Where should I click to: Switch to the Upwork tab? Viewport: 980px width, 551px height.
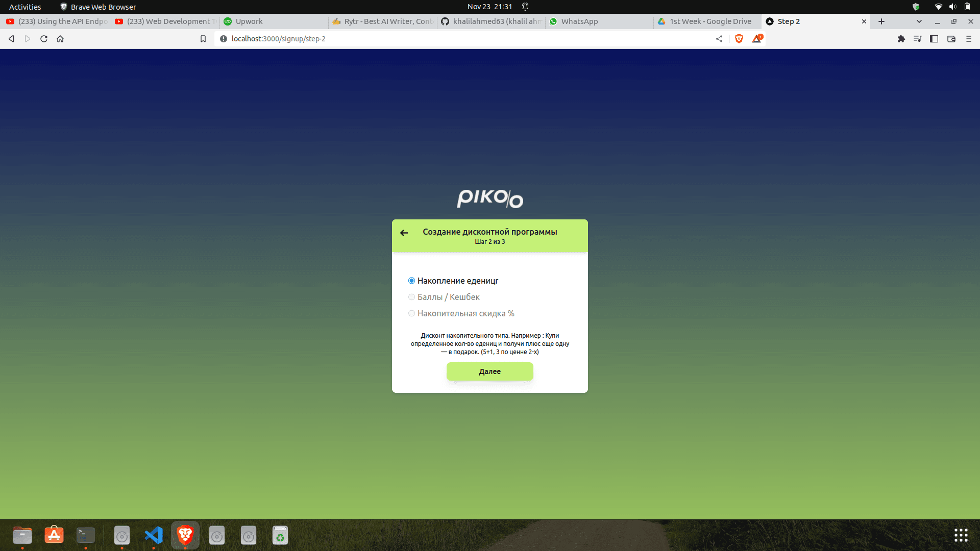(274, 21)
